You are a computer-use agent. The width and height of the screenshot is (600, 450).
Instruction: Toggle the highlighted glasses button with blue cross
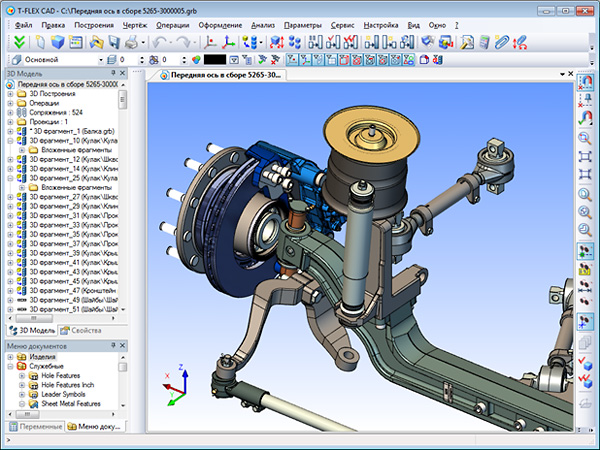pos(585,322)
